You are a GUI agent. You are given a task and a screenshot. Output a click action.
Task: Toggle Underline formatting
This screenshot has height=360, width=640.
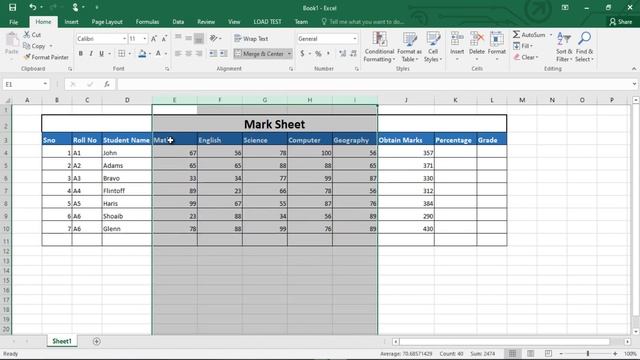pos(101,53)
